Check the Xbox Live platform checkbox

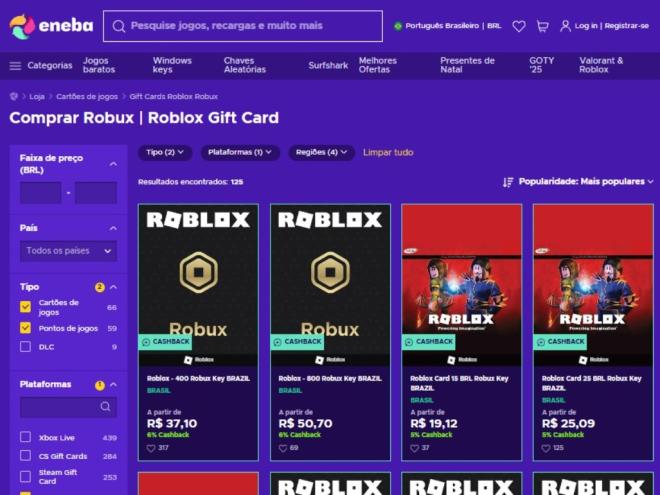pyautogui.click(x=25, y=437)
